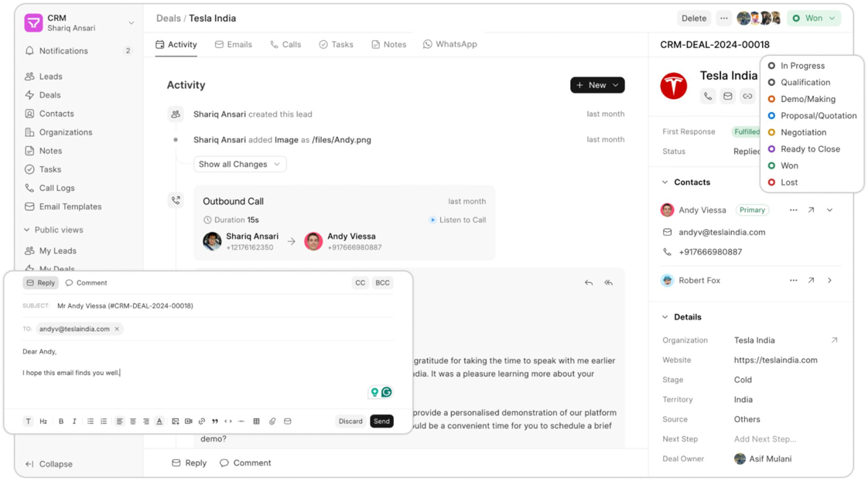Insert a table using the editor toolbar
This screenshot has width=868, height=481.
[x=256, y=421]
